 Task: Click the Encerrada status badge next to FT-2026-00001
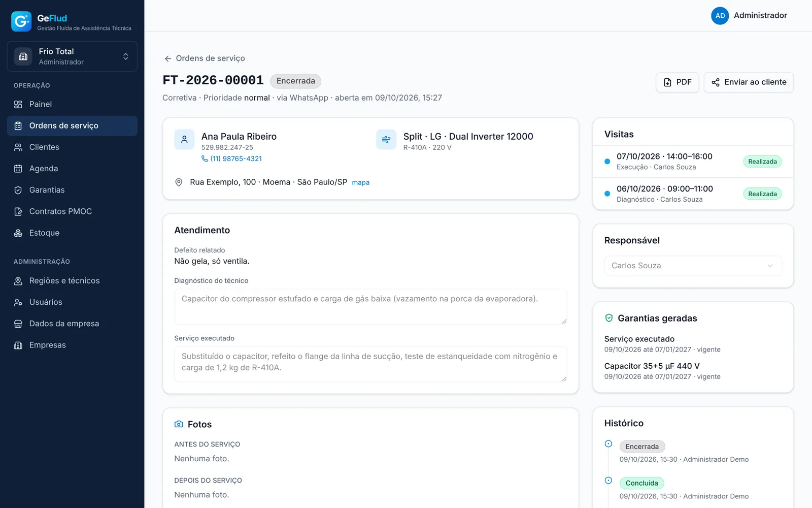[296, 81]
